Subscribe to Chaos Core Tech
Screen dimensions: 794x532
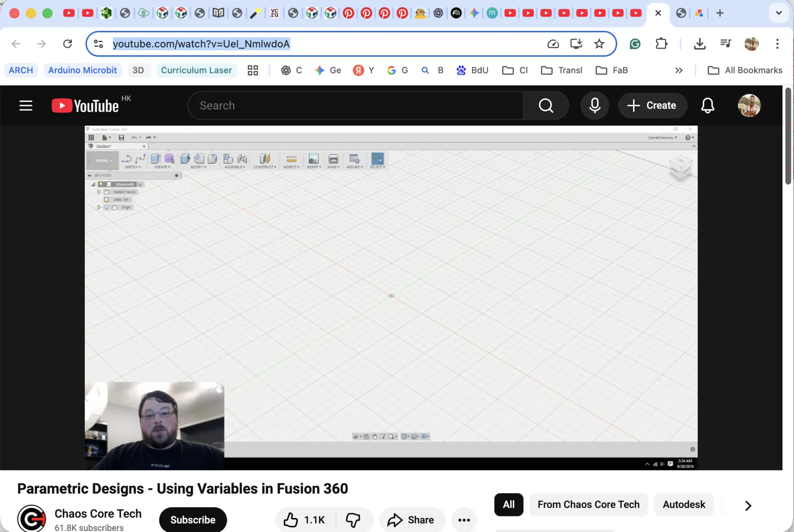tap(193, 520)
